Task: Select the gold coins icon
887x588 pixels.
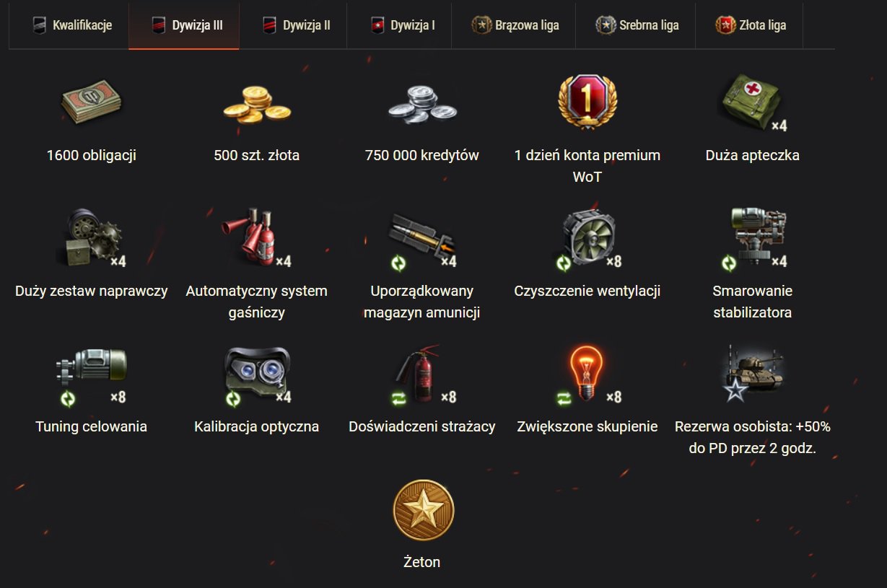Action: [256, 103]
